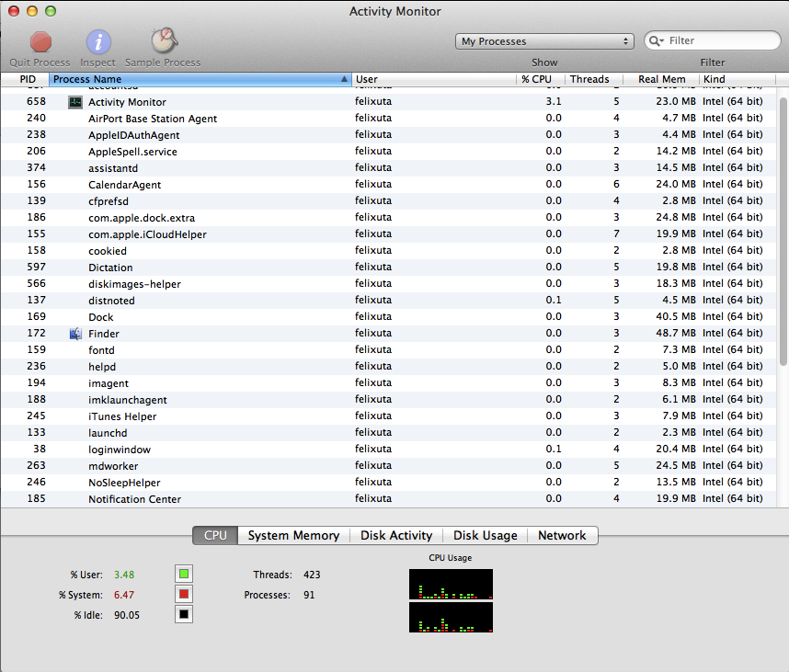Select the helpd process
789x672 pixels.
click(x=388, y=367)
